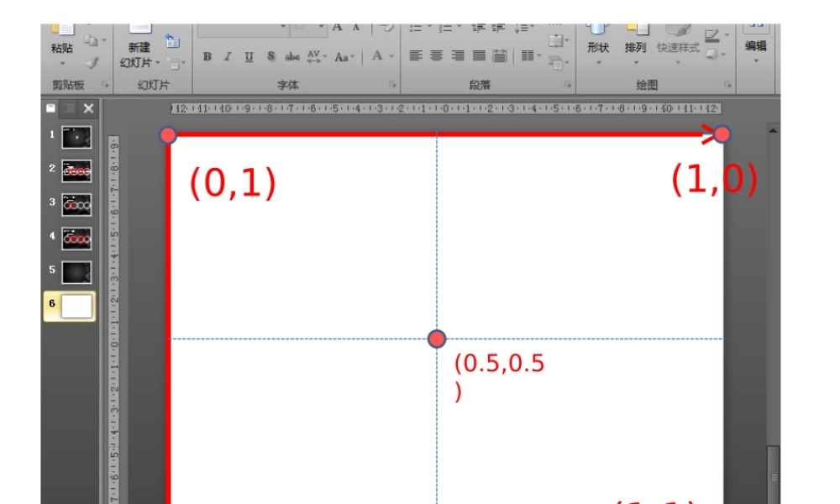Select slide 3 thumbnail

[x=76, y=205]
